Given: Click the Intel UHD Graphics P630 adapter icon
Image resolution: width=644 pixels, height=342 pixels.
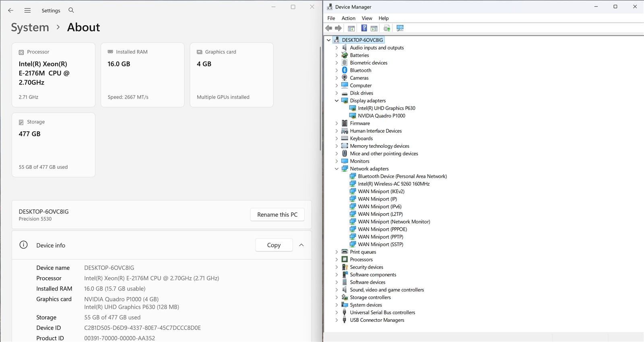Looking at the screenshot, I should pyautogui.click(x=353, y=108).
